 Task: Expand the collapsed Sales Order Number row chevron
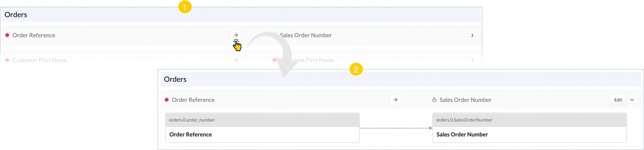(472, 35)
